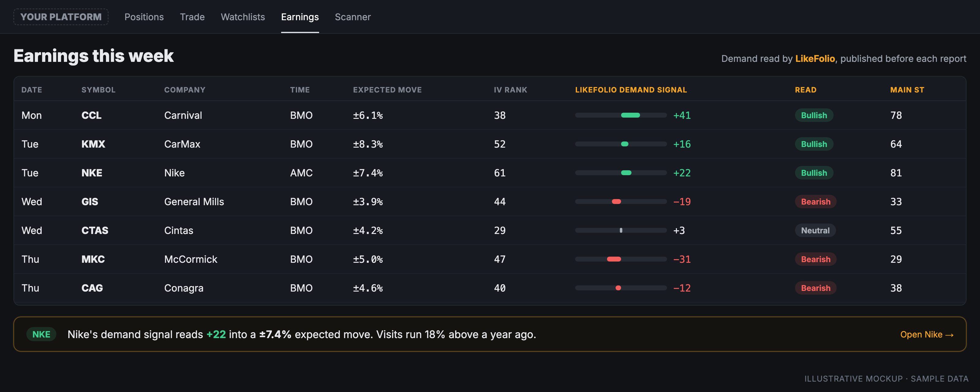
Task: Click the YOUR PLATFORM logo
Action: [61, 17]
